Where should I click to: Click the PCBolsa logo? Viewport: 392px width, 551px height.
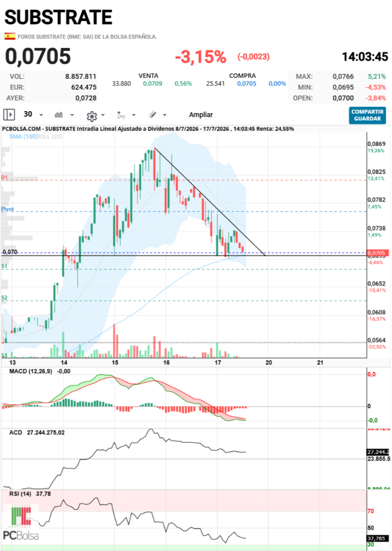[21, 523]
